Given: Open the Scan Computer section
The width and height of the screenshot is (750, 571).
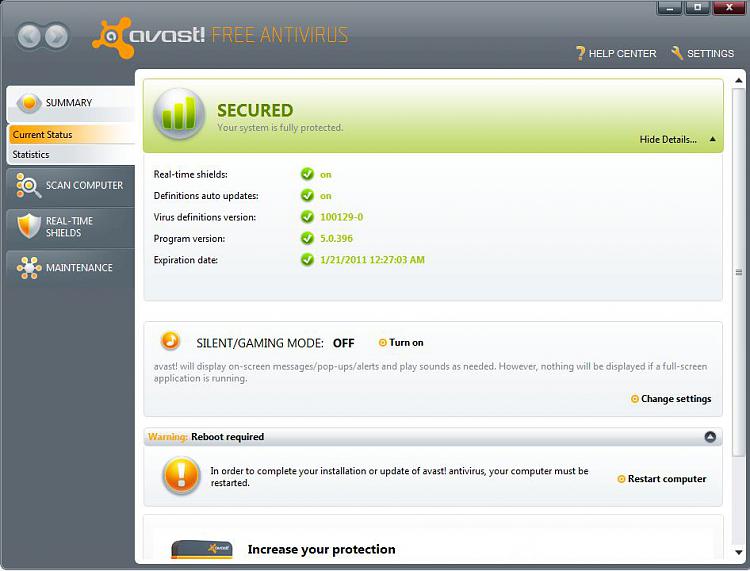Looking at the screenshot, I should tap(71, 186).
